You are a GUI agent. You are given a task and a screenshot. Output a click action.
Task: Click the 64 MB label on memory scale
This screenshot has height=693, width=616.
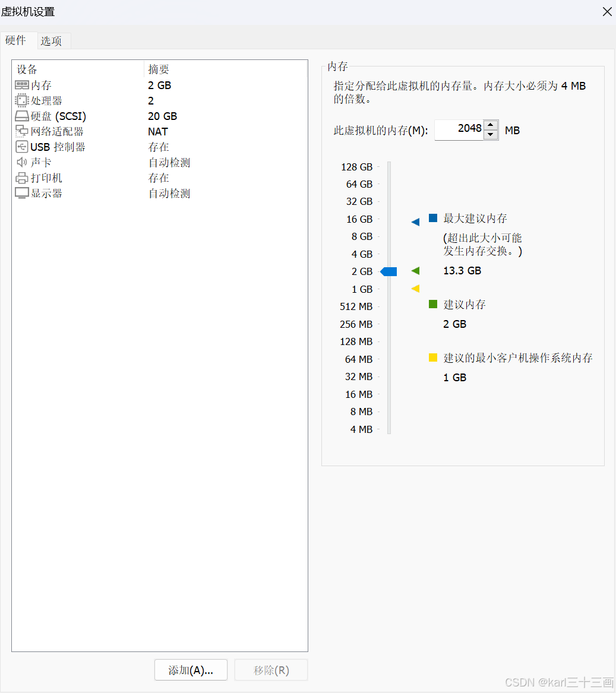click(359, 359)
